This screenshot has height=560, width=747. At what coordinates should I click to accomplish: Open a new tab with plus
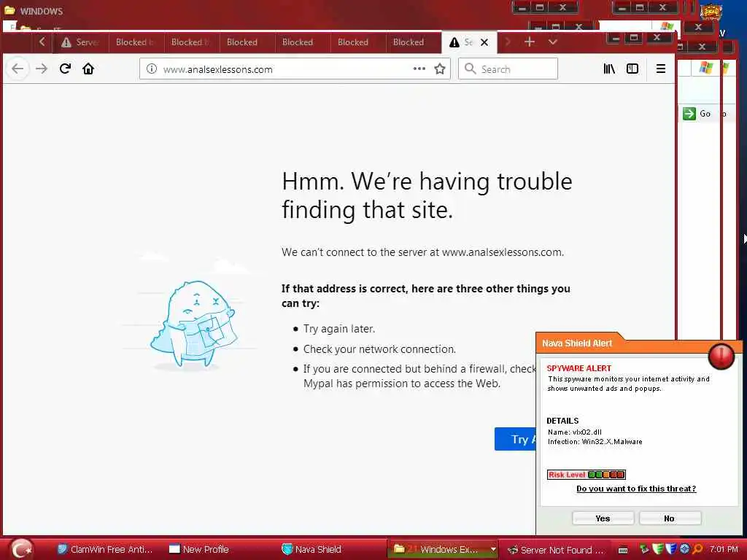[530, 42]
